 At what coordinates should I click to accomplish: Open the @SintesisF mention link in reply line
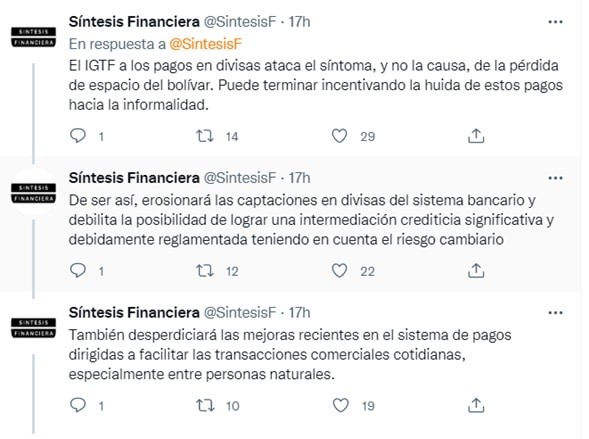205,44
